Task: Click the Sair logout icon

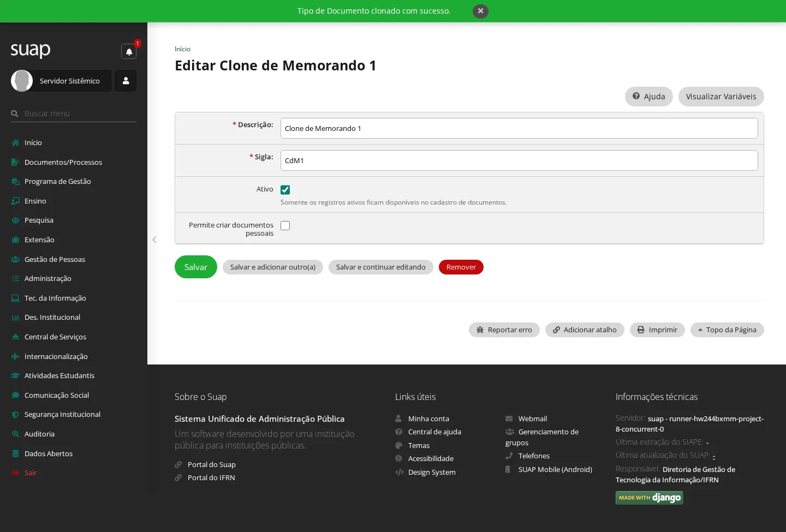Action: 15,473
